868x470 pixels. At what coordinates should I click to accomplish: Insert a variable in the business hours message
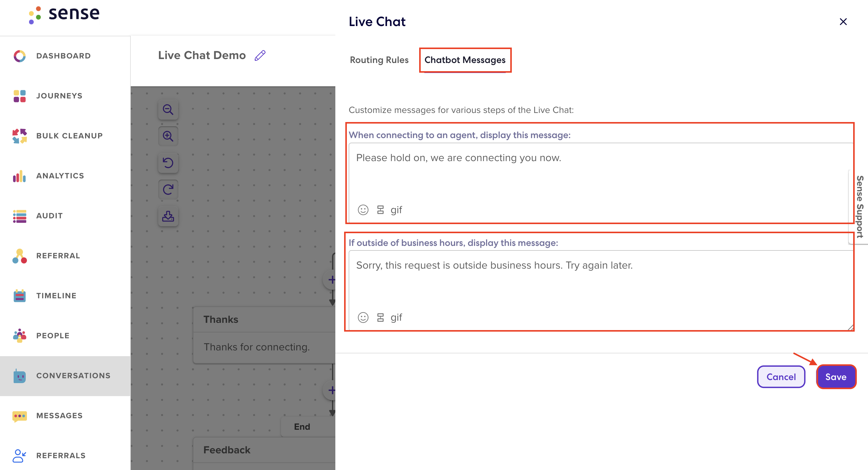click(x=380, y=317)
